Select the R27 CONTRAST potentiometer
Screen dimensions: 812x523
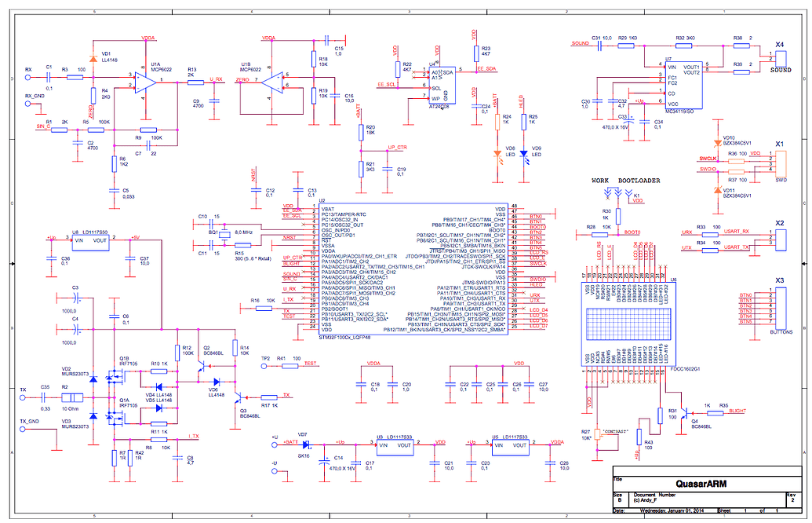click(598, 434)
